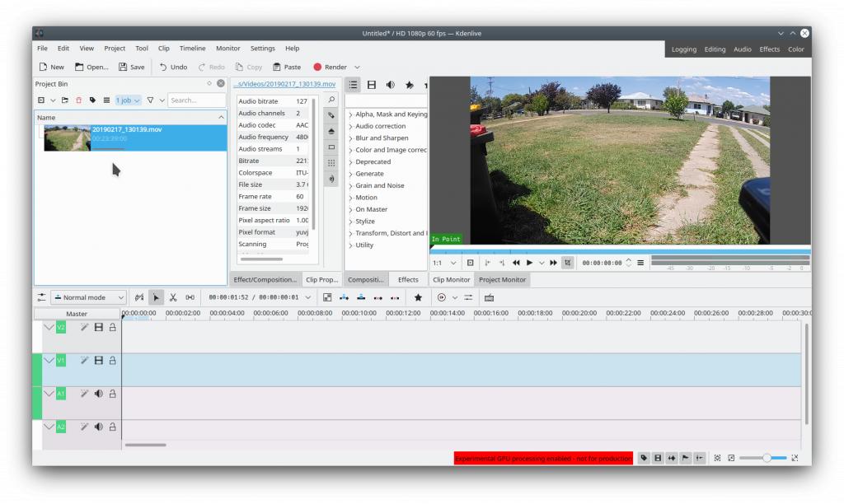844x504 pixels.
Task: Click the favorite effects star in timeline toolbar
Action: click(418, 297)
